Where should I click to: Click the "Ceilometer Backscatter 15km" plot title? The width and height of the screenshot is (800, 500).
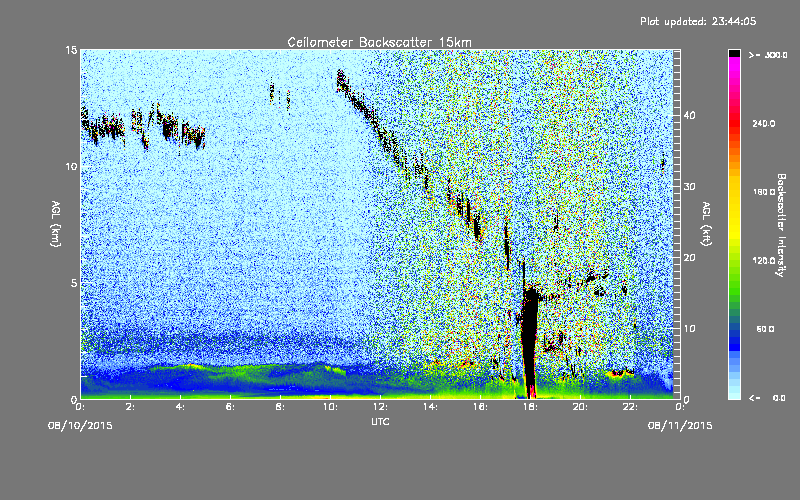[x=379, y=42]
